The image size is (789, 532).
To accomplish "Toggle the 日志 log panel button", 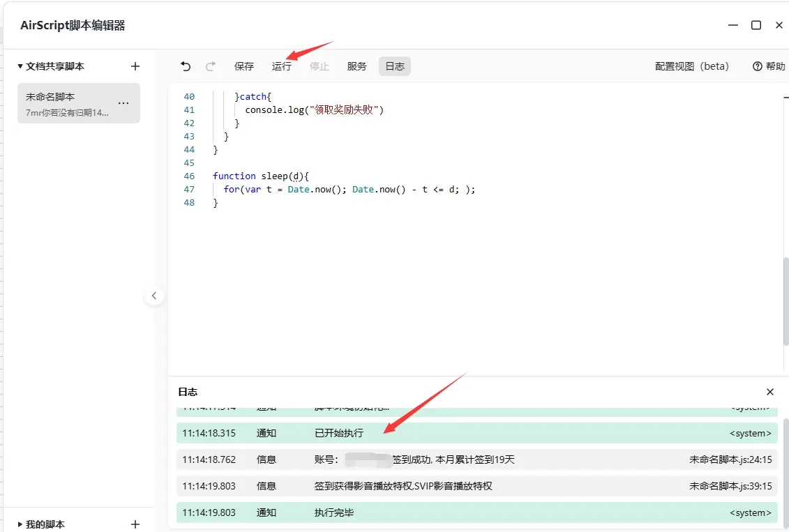I will pos(395,66).
